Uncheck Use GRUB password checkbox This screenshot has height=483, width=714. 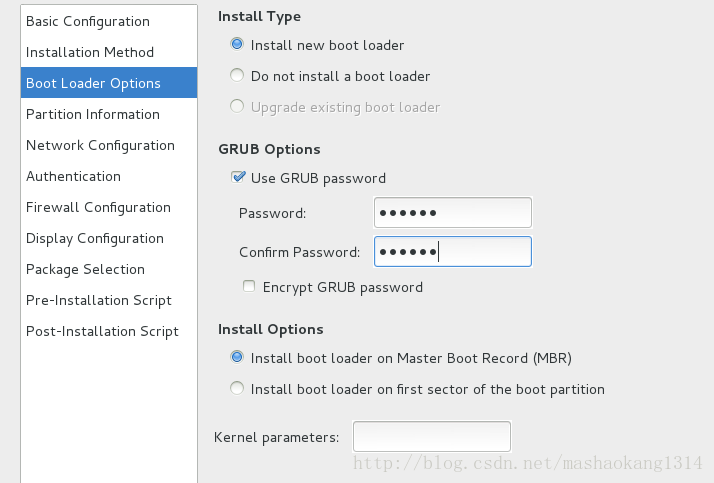coord(238,177)
